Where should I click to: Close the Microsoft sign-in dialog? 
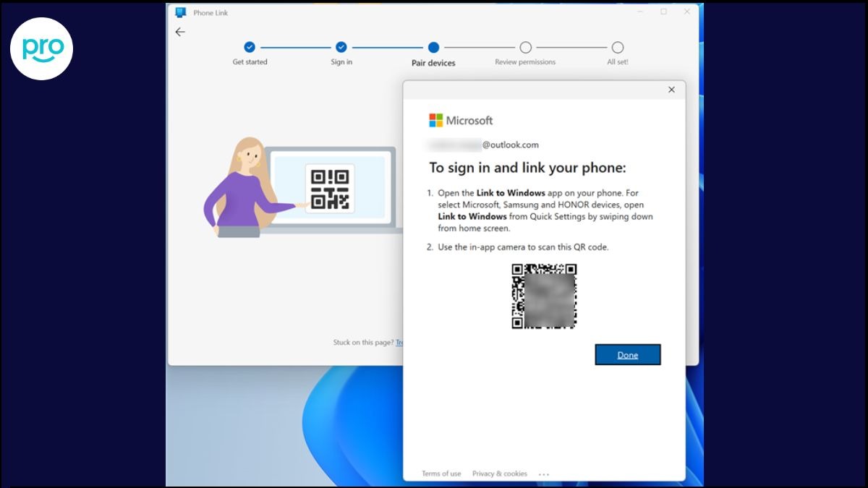coord(671,90)
